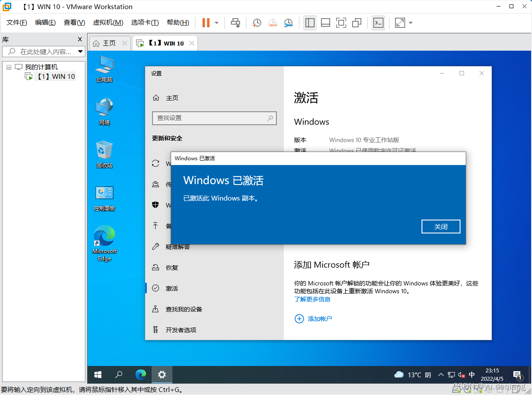Click the Microsoft Edge desktop shortcut
This screenshot has width=532, height=395.
104,243
